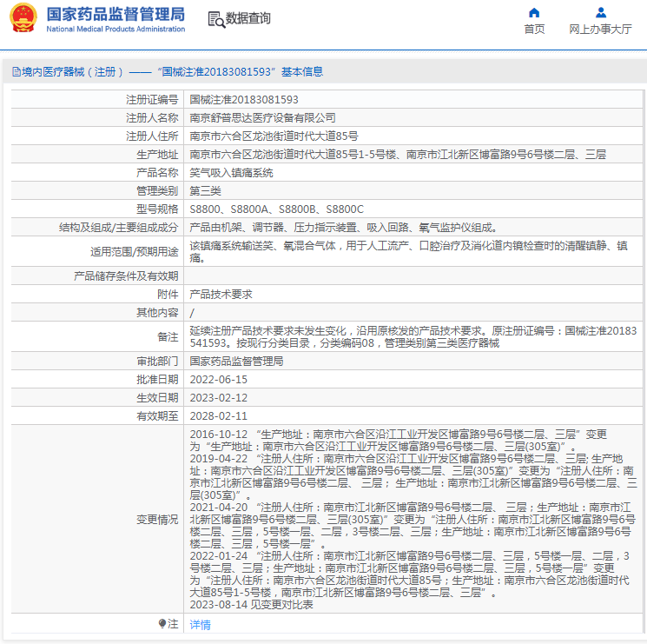This screenshot has width=647, height=644.
Task: Click the 数据查询 heading text
Action: (x=248, y=18)
